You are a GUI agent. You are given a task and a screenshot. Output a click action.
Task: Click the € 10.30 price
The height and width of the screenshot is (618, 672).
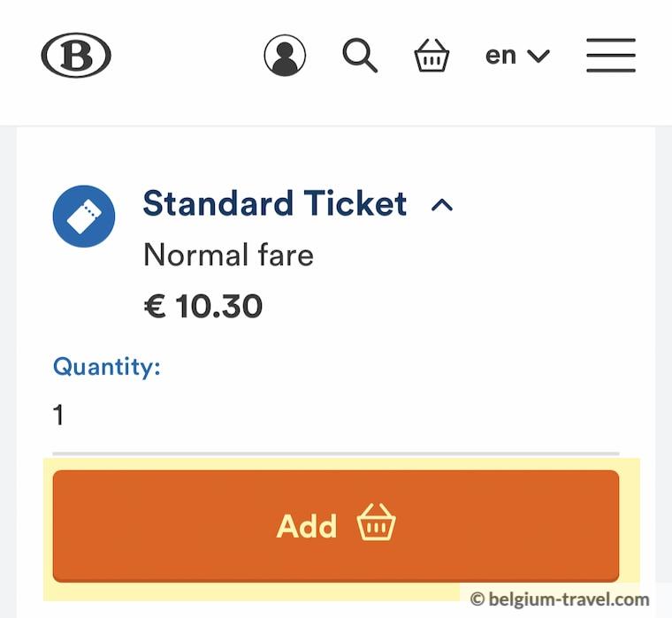(x=202, y=307)
